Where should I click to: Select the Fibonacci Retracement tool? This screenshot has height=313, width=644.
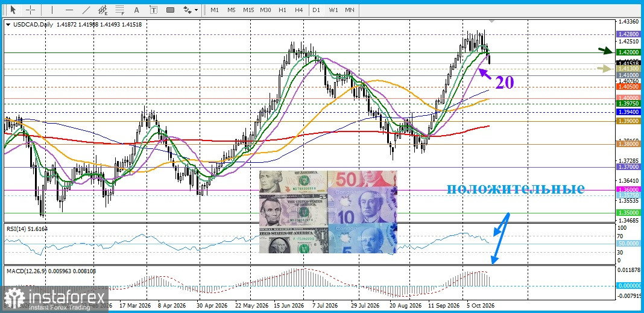(x=120, y=10)
